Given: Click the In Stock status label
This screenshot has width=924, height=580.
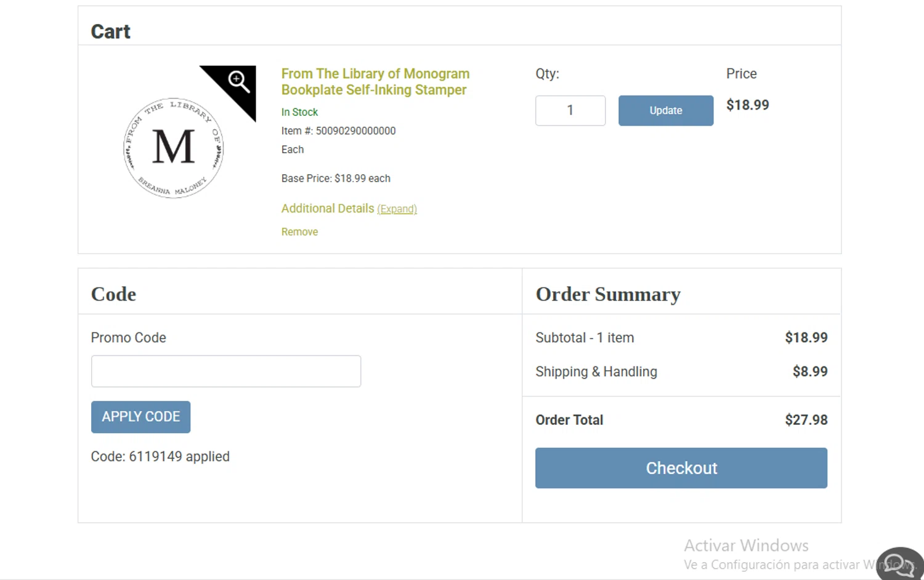Looking at the screenshot, I should (299, 112).
